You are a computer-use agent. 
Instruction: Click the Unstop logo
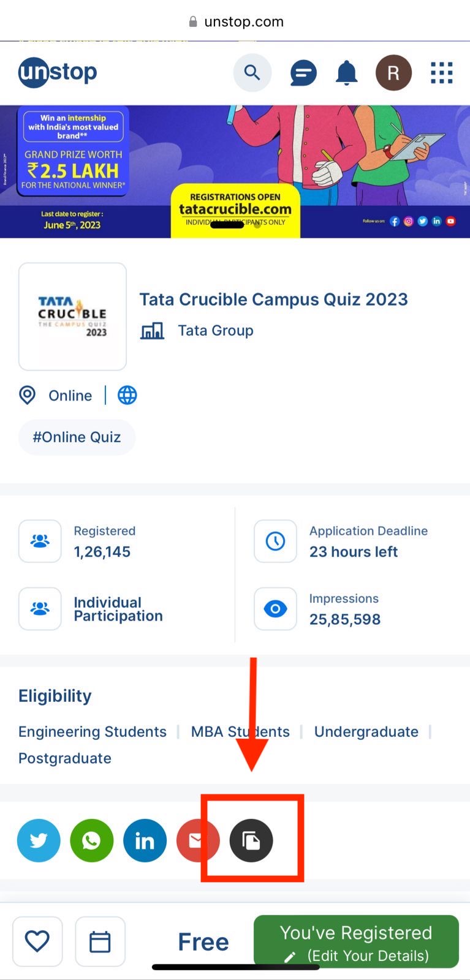pos(58,73)
